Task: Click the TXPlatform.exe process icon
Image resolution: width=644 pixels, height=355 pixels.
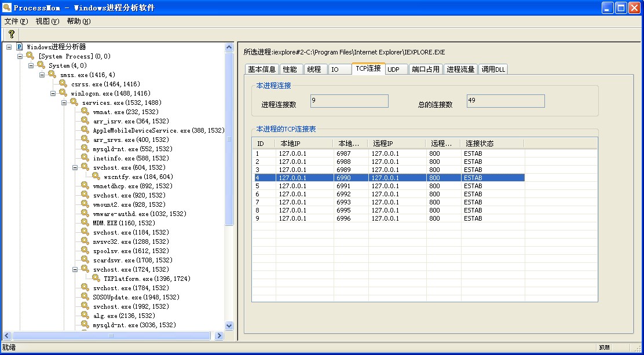Action: [x=96, y=278]
